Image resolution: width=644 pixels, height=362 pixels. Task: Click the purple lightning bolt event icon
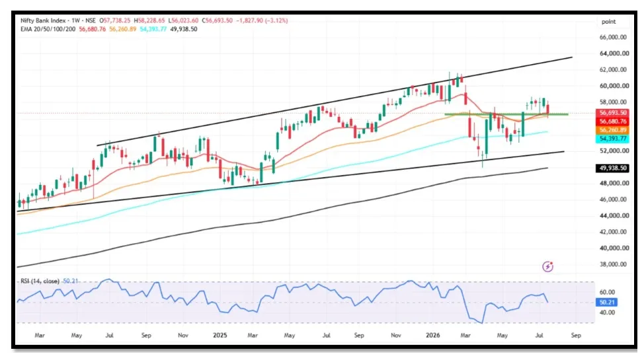click(x=547, y=267)
